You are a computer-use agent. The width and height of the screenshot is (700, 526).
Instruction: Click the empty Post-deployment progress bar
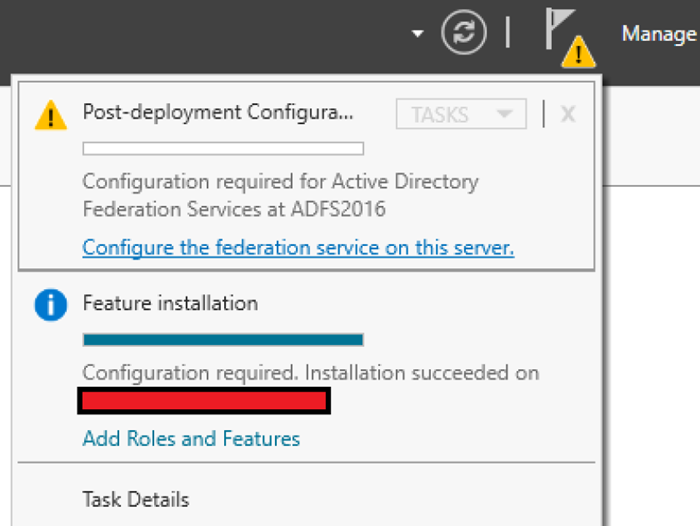223,149
